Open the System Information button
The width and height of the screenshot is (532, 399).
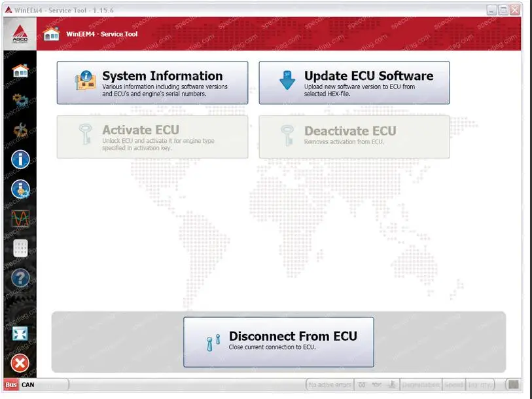(152, 83)
